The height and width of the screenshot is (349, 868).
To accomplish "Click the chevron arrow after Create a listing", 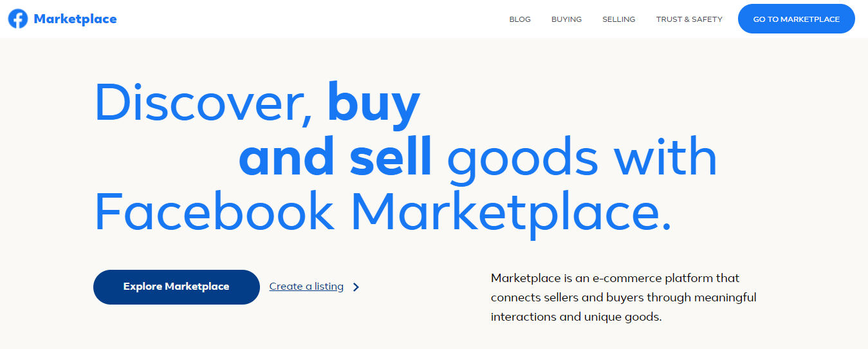I will coord(356,287).
